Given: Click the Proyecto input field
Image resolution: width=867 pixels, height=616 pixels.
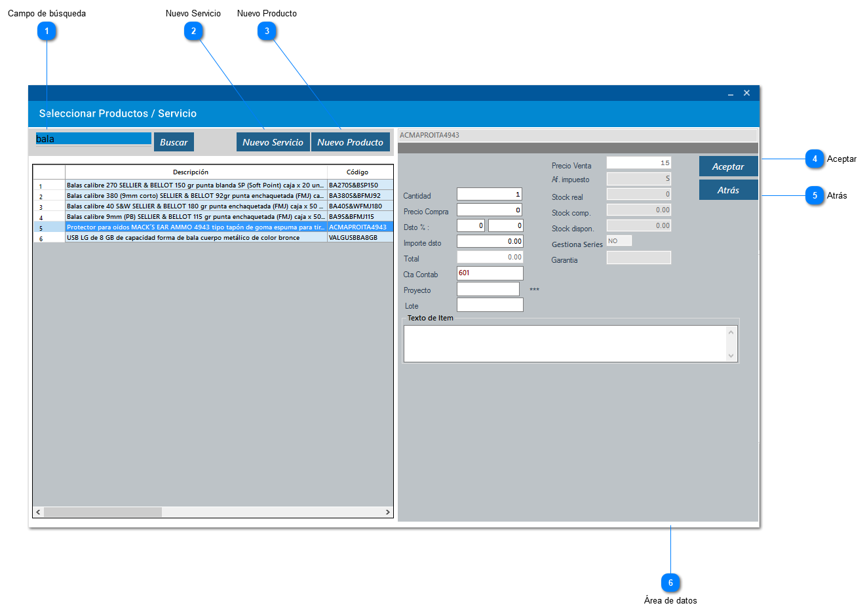Looking at the screenshot, I should click(x=488, y=289).
